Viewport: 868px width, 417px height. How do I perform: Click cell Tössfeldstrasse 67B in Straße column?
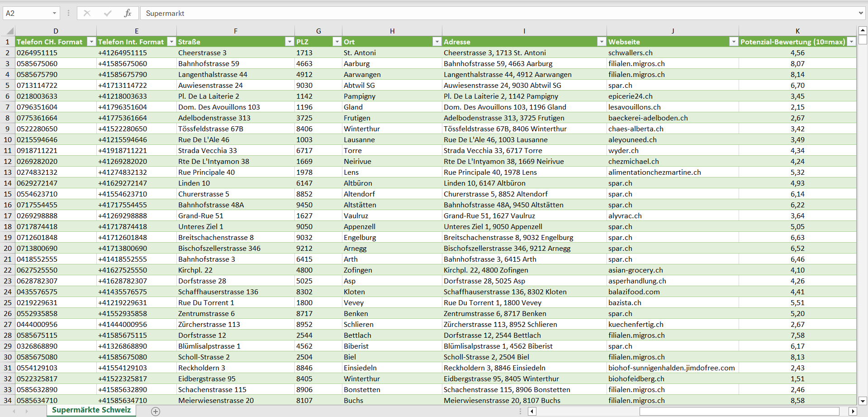coord(236,129)
